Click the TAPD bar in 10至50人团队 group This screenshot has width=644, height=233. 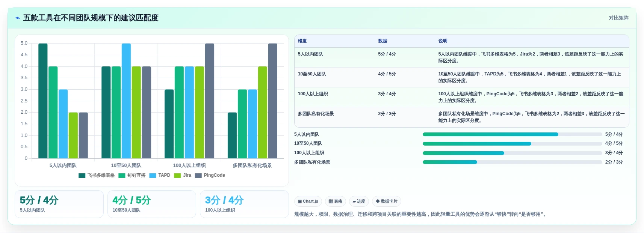click(x=126, y=101)
